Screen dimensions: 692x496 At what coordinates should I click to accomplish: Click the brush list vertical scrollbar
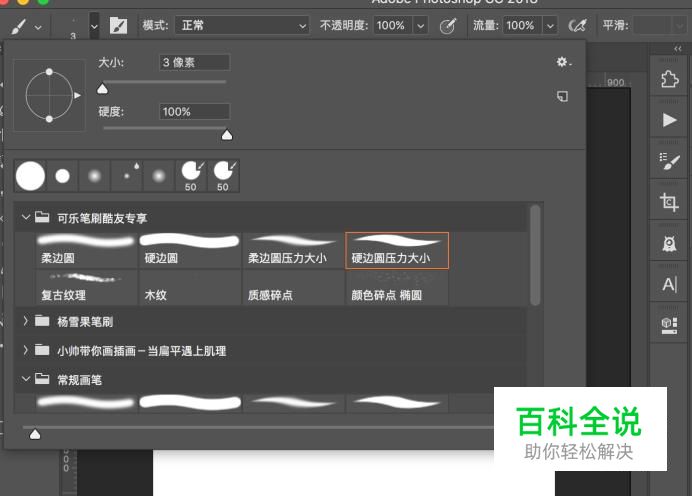click(x=535, y=255)
